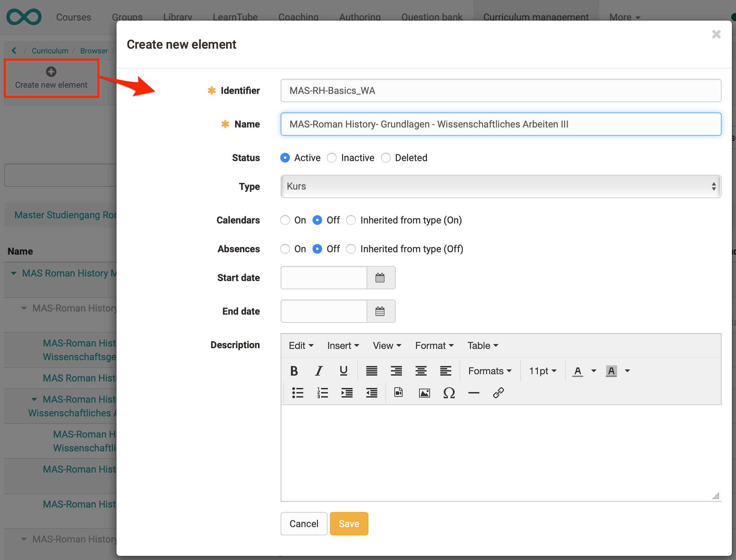Open the Formats dropdown
The height and width of the screenshot is (560, 736).
pyautogui.click(x=490, y=371)
